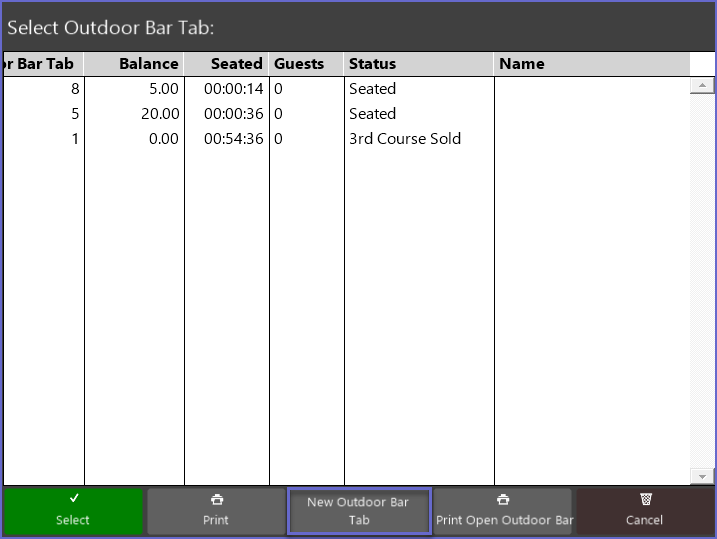Click the green Select button
717x539 pixels.
click(x=72, y=511)
